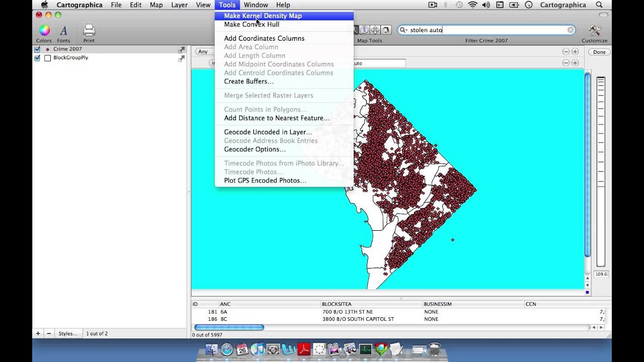Open the search field filter options dropdown

pyautogui.click(x=404, y=30)
